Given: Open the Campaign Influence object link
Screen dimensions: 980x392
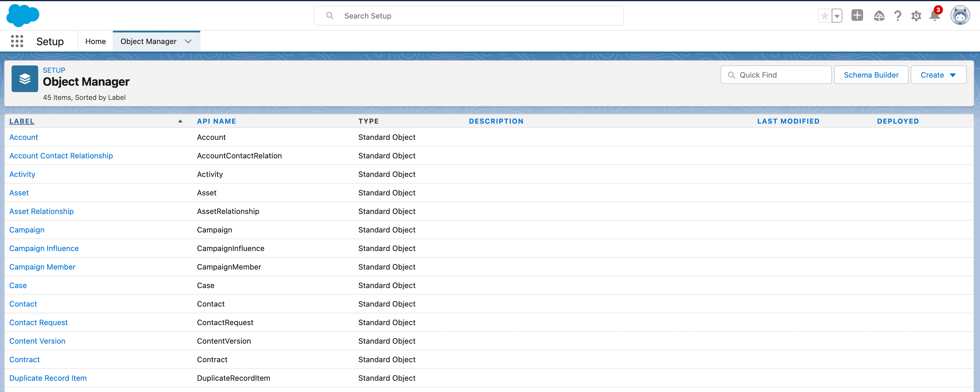Looking at the screenshot, I should tap(44, 248).
